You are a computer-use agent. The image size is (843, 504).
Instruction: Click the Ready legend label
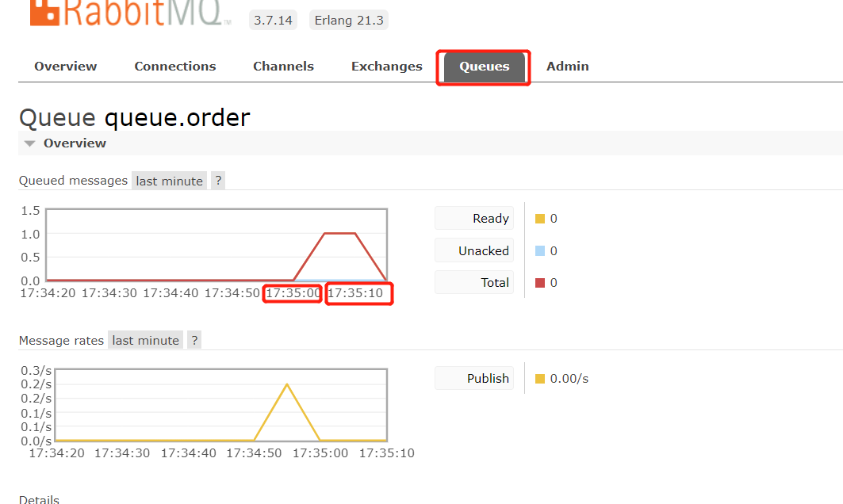tap(474, 218)
